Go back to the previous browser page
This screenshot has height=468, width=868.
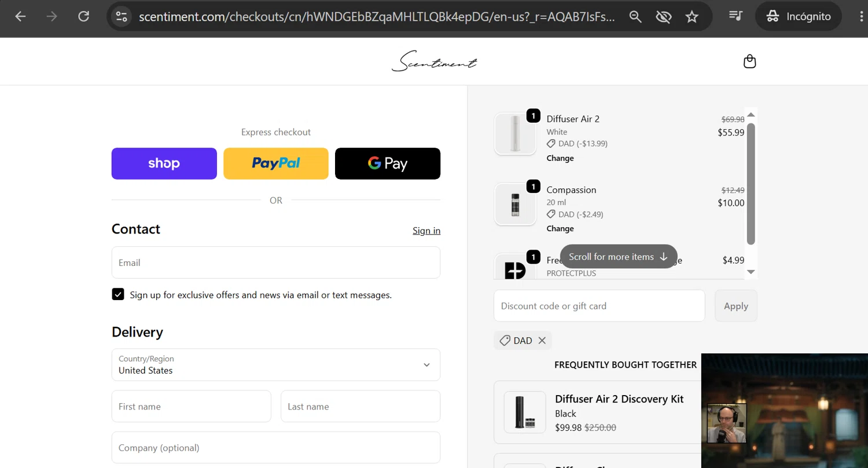pyautogui.click(x=20, y=16)
